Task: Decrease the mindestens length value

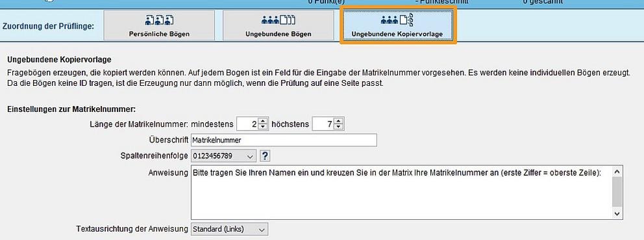Action: click(264, 127)
